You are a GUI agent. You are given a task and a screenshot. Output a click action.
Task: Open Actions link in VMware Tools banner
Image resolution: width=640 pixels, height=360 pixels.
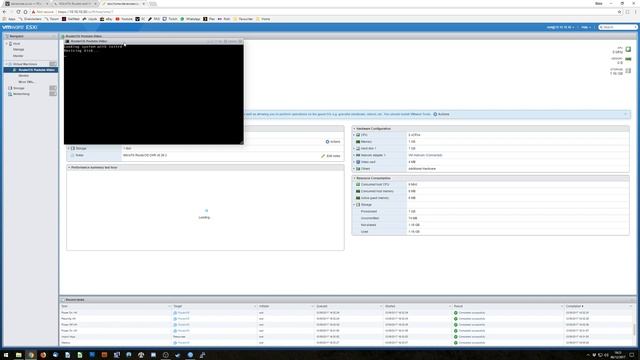point(441,114)
